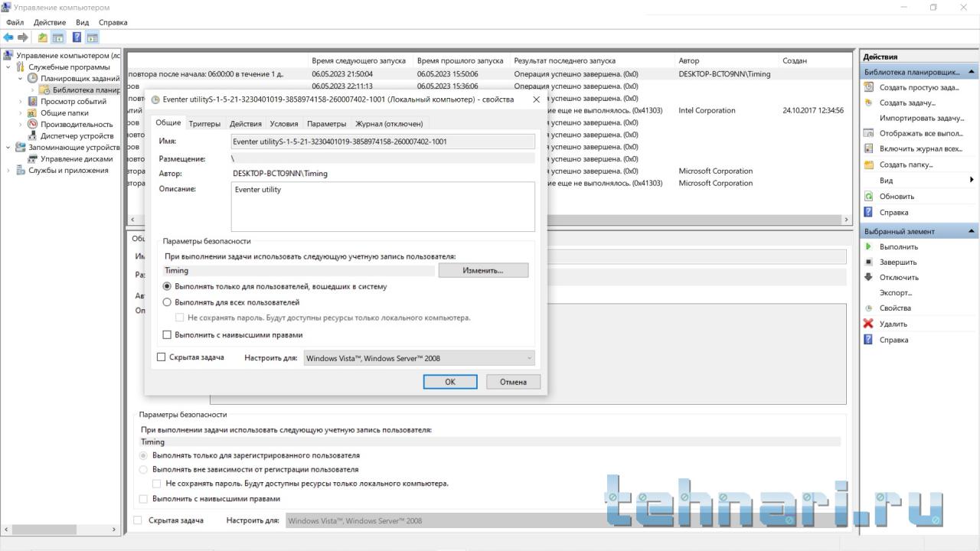Click the 'Создать папку...' folder icon
Viewport: 980px width, 551px height.
pyautogui.click(x=868, y=165)
